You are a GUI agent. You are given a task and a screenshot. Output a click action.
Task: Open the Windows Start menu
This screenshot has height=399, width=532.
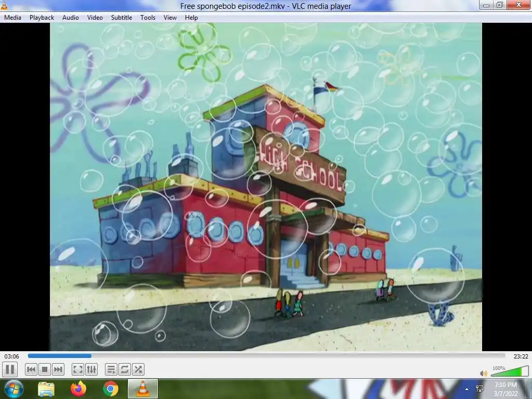pos(13,389)
